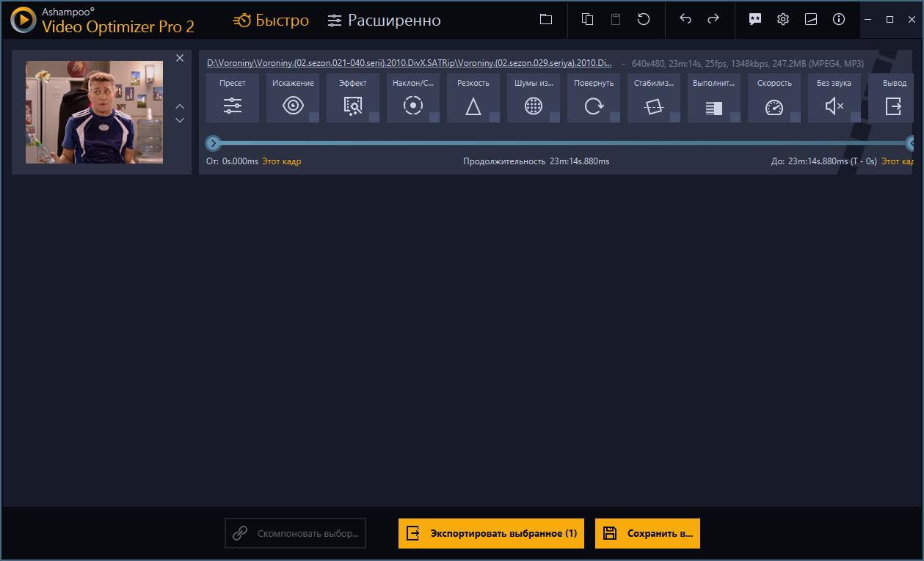Click Экспортировать выбранное (1) button
This screenshot has height=561, width=924.
pos(491,534)
